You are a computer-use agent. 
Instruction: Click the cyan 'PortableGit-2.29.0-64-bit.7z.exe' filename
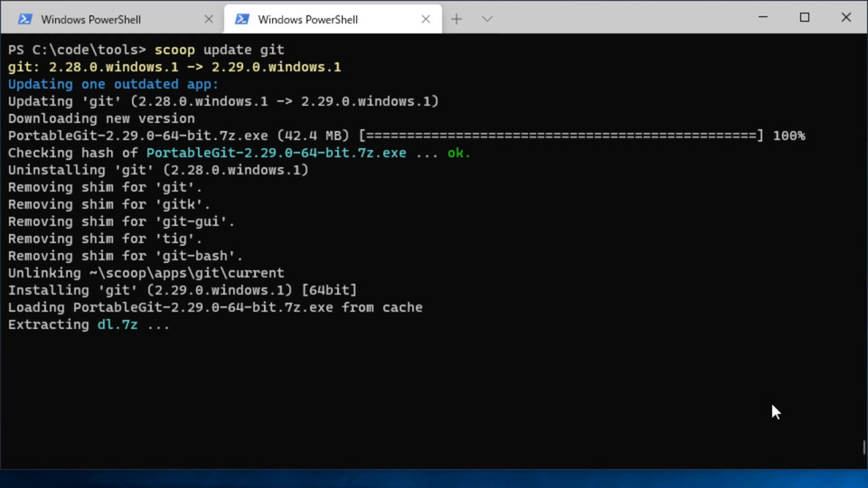click(277, 153)
